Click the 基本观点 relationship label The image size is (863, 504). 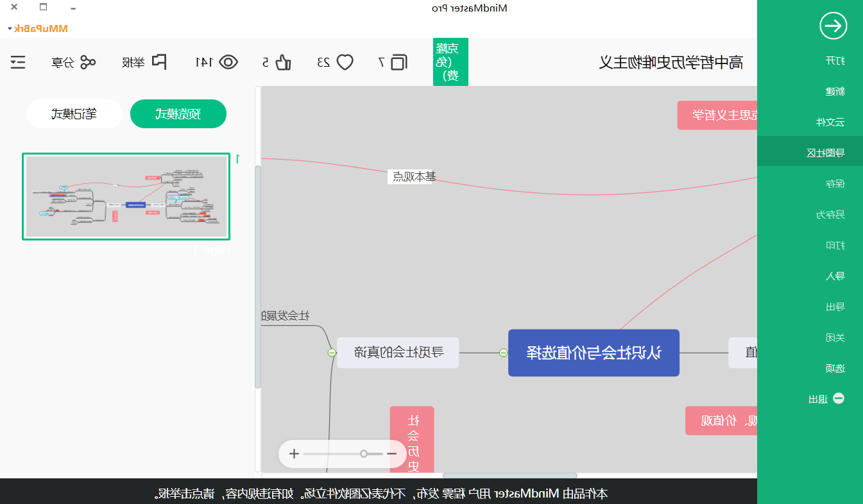pyautogui.click(x=414, y=177)
